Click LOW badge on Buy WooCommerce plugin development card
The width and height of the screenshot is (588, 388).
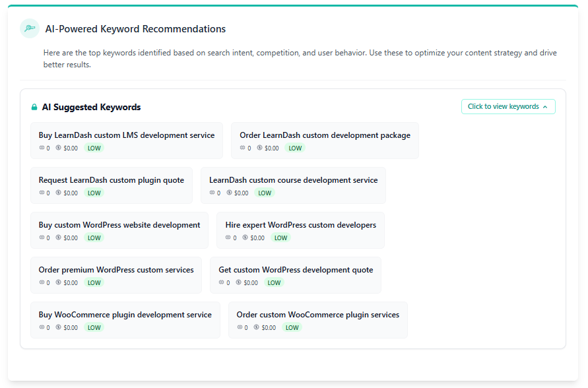[x=94, y=328]
